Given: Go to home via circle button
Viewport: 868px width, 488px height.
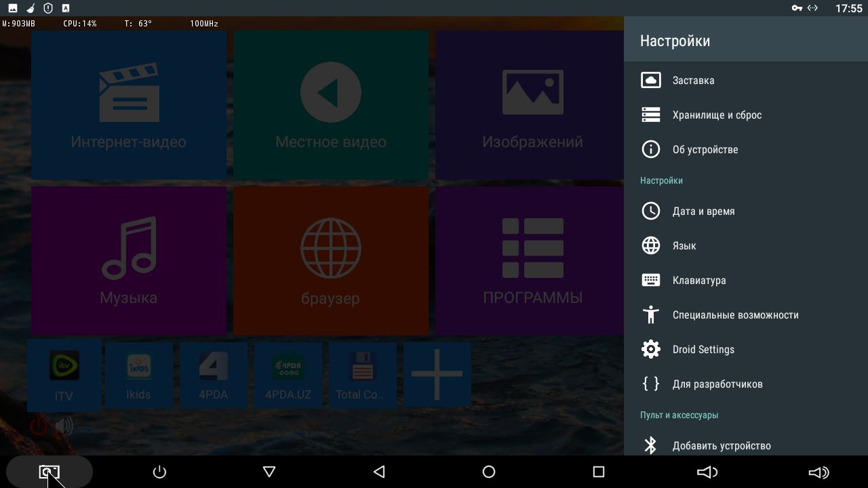Looking at the screenshot, I should point(489,472).
